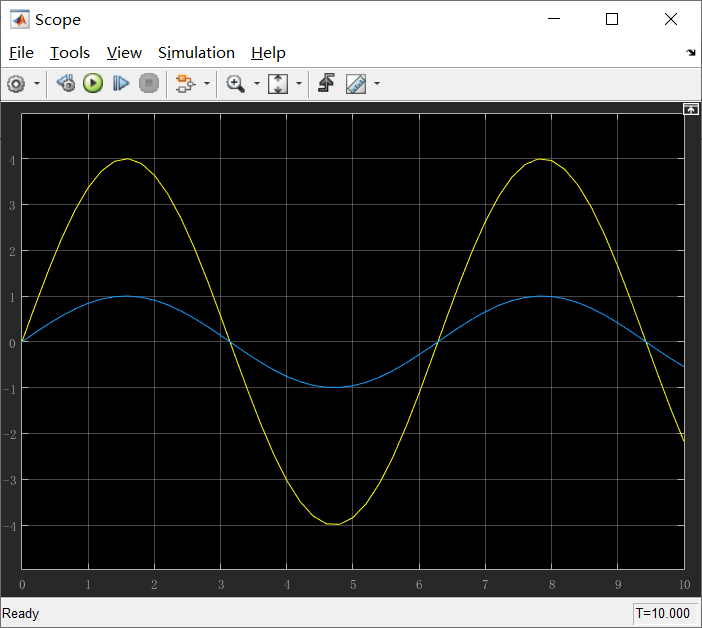702x628 pixels.
Task: Maximize the Scope window
Action: (612, 19)
